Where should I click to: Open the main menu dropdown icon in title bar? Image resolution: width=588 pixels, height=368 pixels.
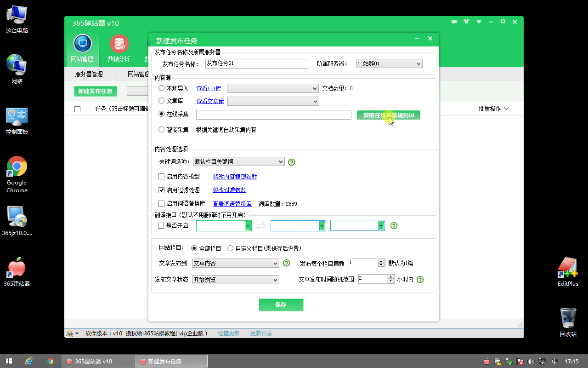coord(479,22)
